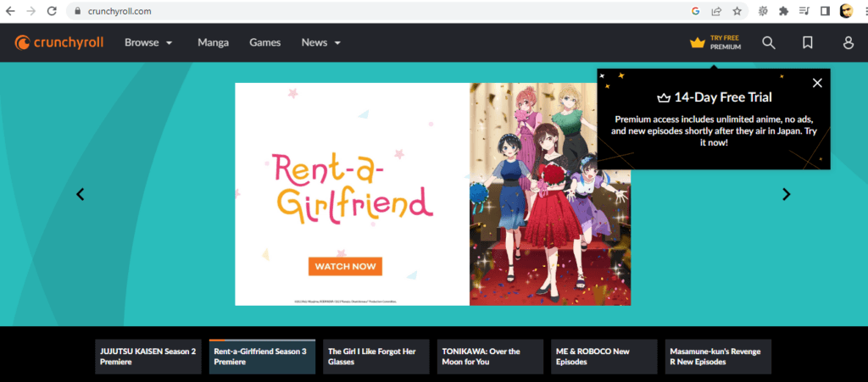Open the account profile icon

(x=849, y=43)
